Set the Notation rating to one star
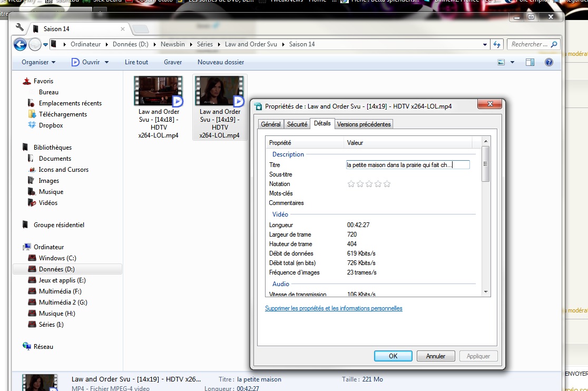The width and height of the screenshot is (588, 391). 351,184
